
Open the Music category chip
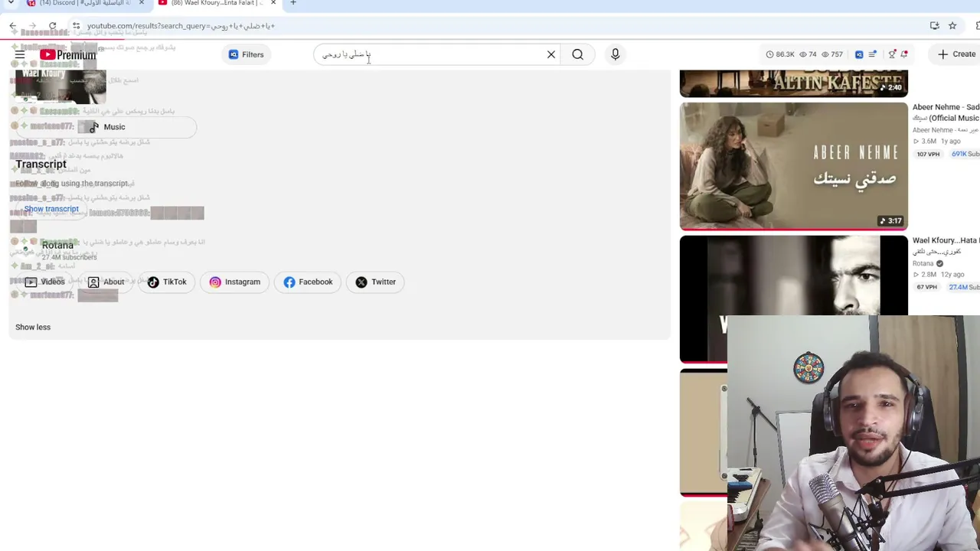[x=106, y=127]
